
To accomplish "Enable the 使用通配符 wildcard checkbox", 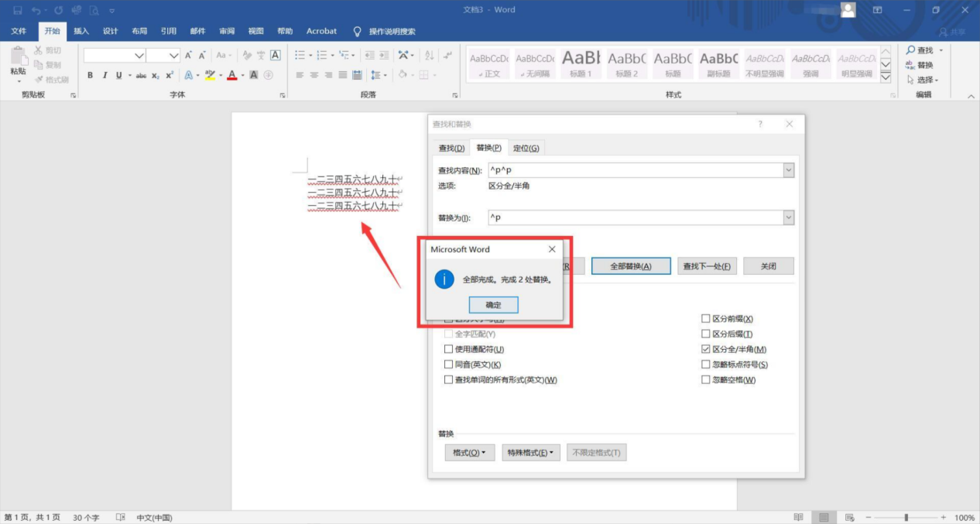I will click(449, 349).
